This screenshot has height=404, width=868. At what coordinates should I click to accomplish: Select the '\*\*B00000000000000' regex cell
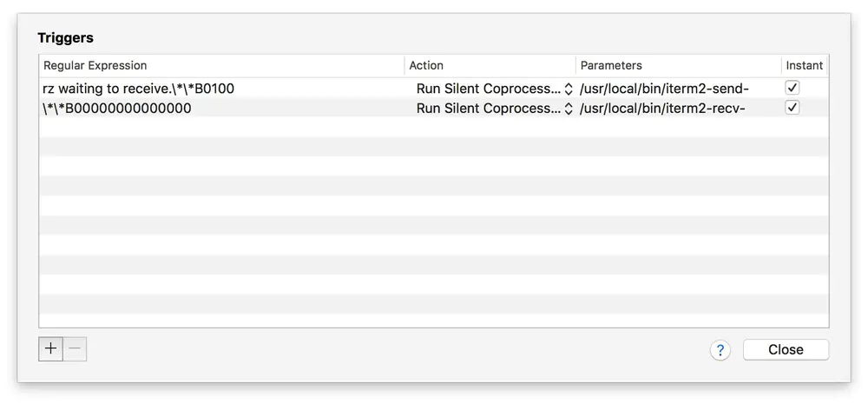point(117,108)
